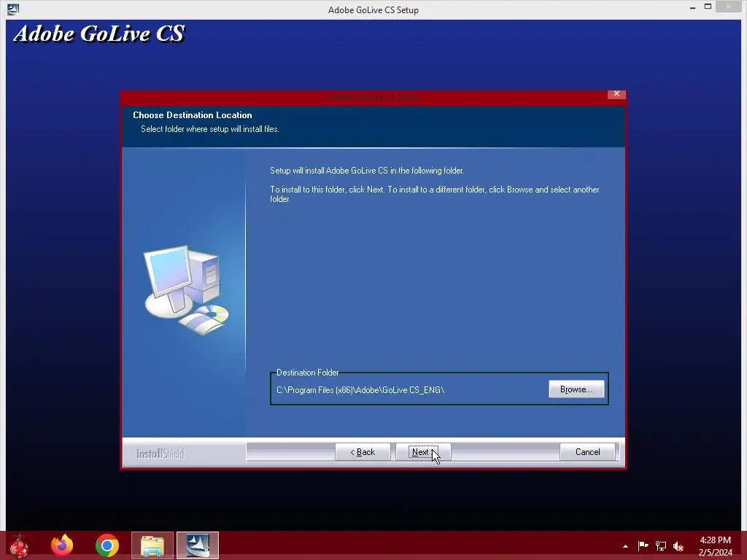Go back with the Back button
Viewport: 747px width, 560px height.
click(x=363, y=452)
